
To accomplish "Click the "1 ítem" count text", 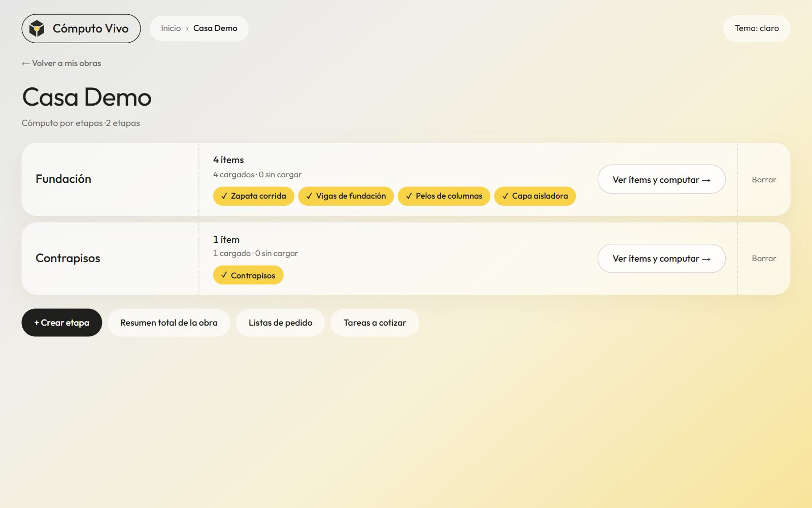I will pos(226,239).
